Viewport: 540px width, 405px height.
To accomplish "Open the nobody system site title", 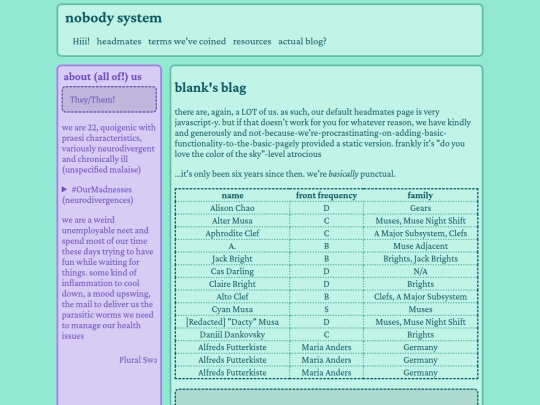I will [113, 18].
